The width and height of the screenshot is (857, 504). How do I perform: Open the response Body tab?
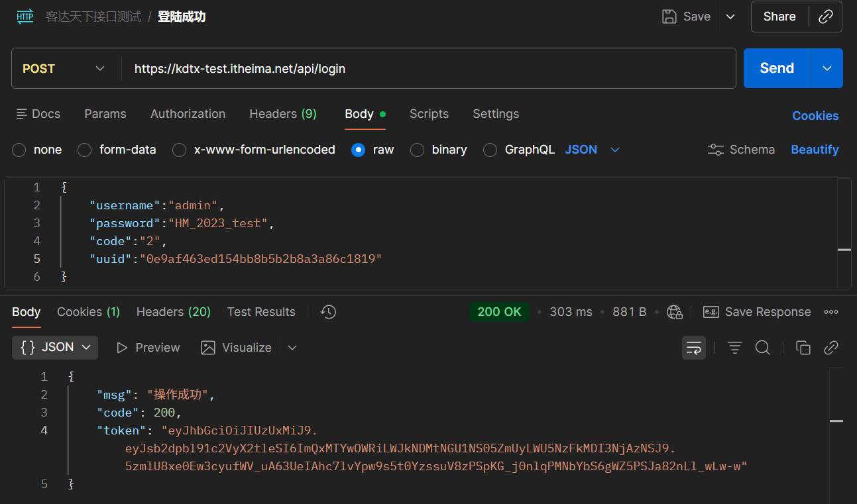(x=27, y=312)
